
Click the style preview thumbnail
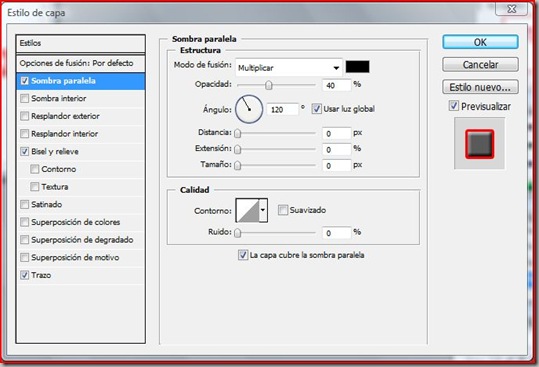pyautogui.click(x=480, y=144)
